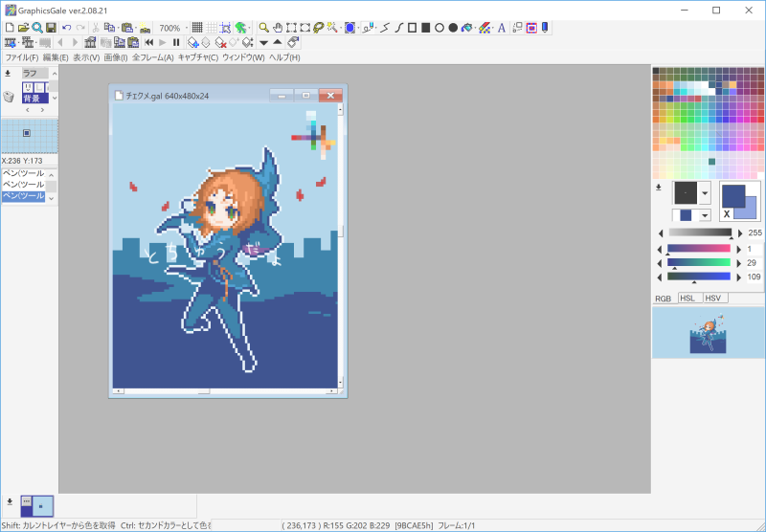Switch to the HSV color tab
766x532 pixels.
pos(712,299)
